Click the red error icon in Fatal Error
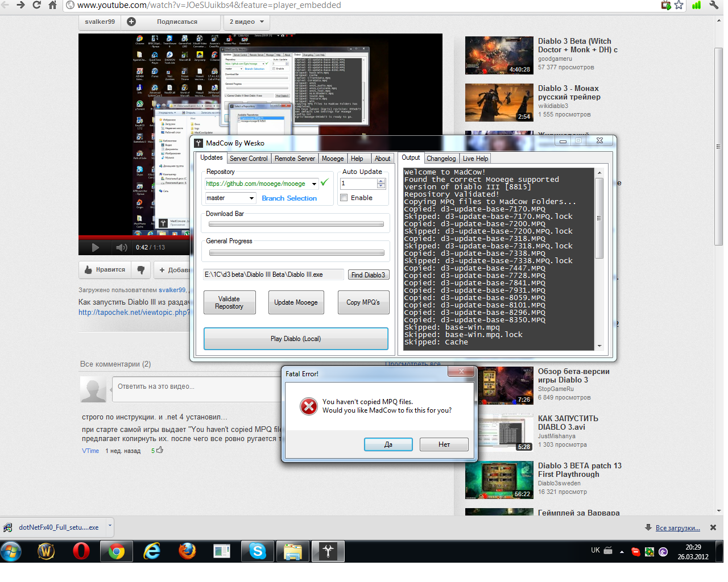Viewport: 728px width, 582px height. (x=309, y=406)
